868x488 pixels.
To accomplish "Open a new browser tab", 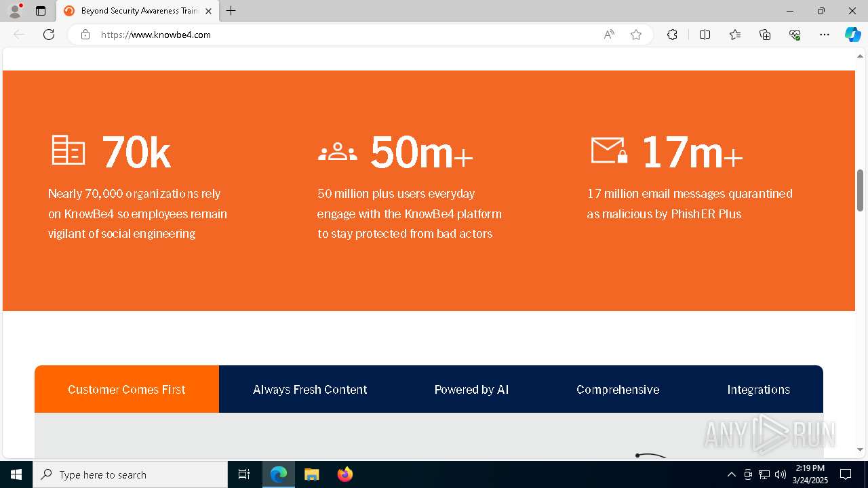I will pyautogui.click(x=231, y=11).
